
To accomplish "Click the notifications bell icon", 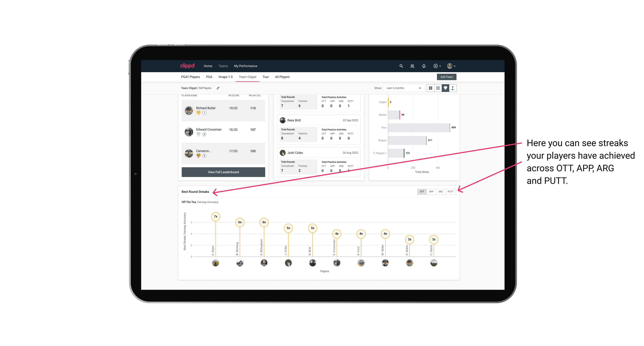I will (x=423, y=66).
